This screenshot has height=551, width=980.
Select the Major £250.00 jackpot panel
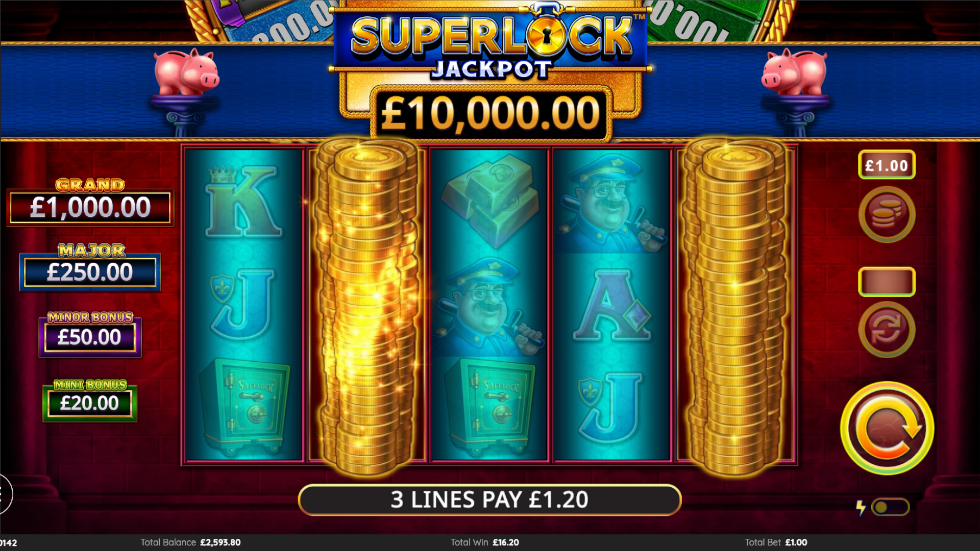tap(90, 267)
